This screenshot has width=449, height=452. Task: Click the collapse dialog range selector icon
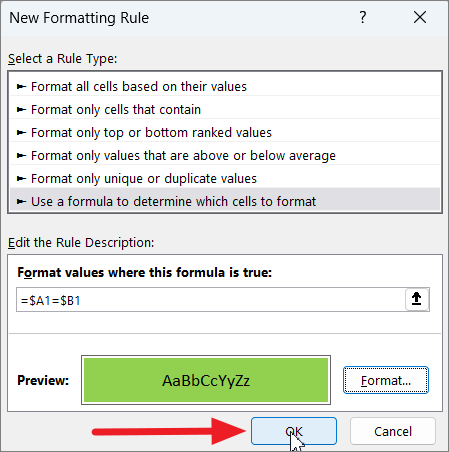pos(416,299)
